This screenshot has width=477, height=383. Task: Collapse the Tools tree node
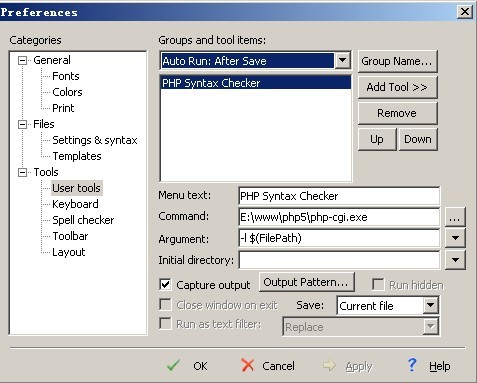(x=22, y=172)
